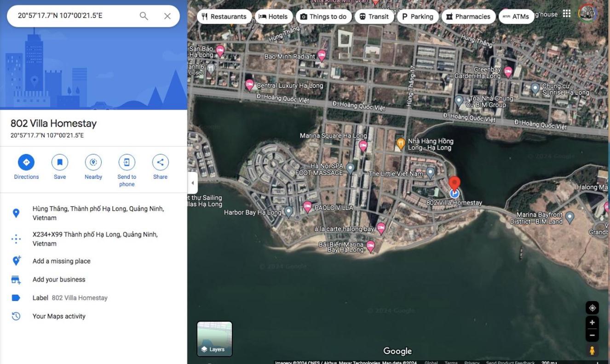Select the Things to do chip
Viewport: 610px width, 364px height.
tap(323, 17)
